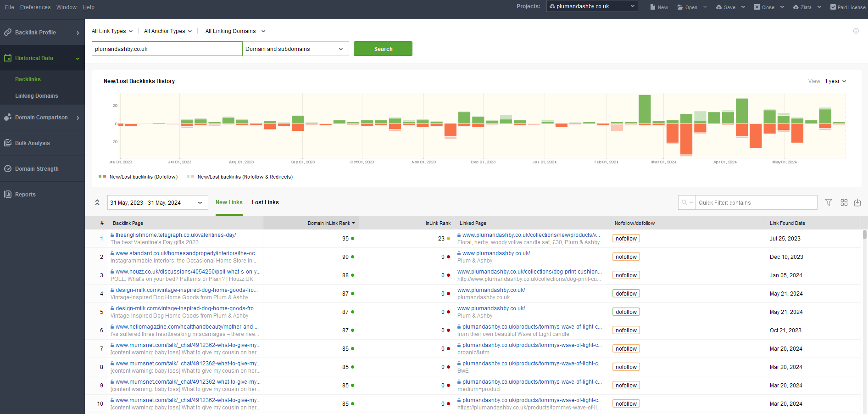Open the All Link Types dropdown
The width and height of the screenshot is (868, 414).
coord(112,31)
